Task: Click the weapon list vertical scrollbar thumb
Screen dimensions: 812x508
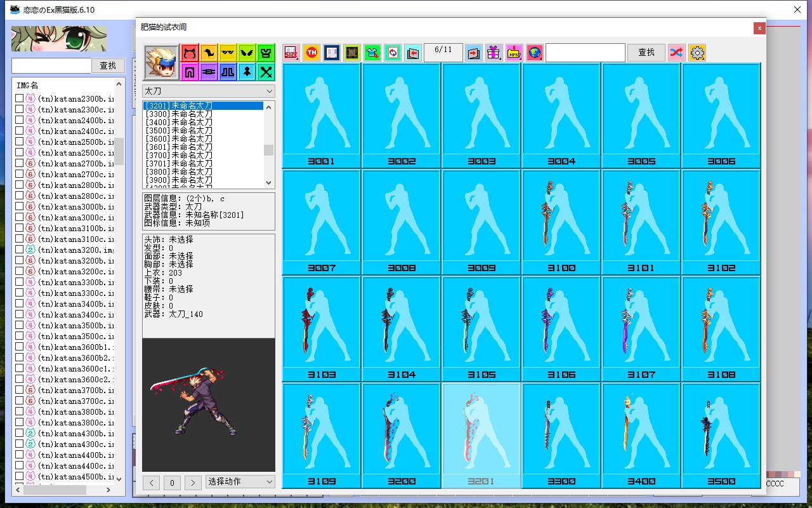Action: 269,150
